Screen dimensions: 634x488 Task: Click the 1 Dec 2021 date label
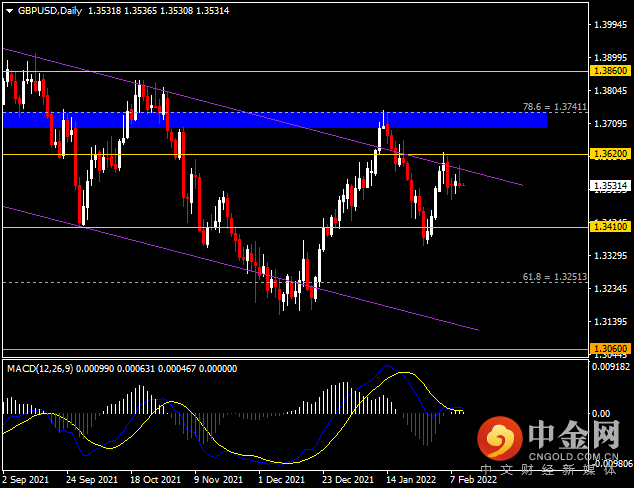281,480
